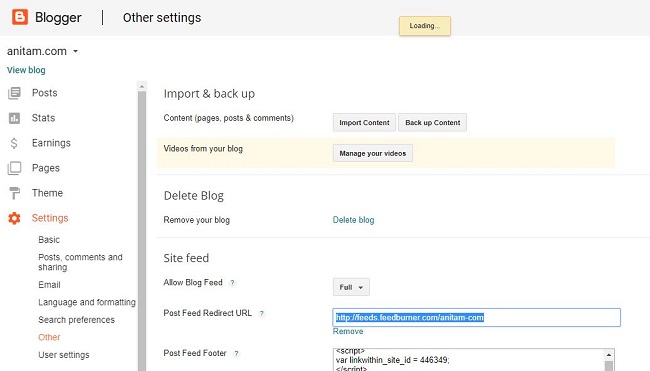Viewport: 650px width, 371px height.
Task: Click the orange Blogger logo icon
Action: pos(20,17)
